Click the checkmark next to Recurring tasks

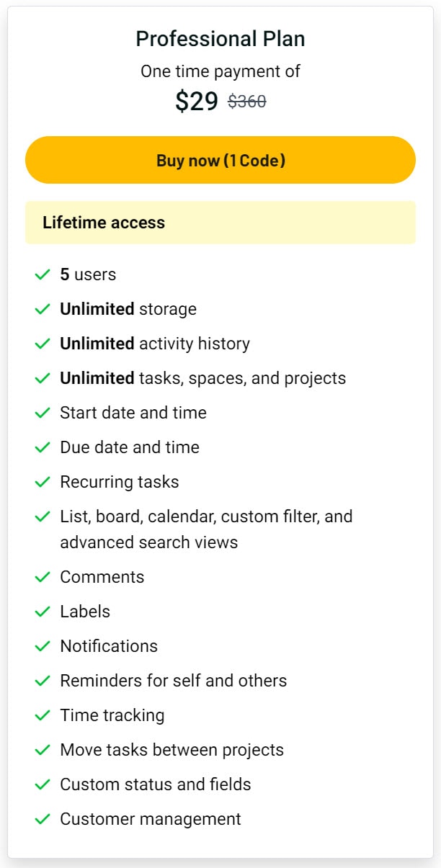43,482
